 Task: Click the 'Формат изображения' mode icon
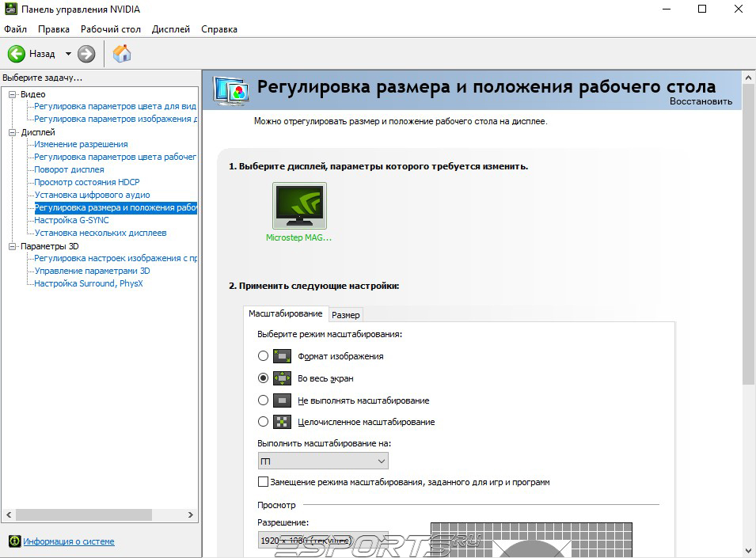click(282, 356)
